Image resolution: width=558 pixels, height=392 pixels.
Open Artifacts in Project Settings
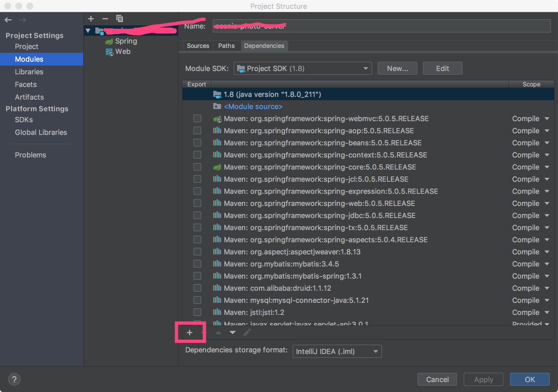(29, 97)
